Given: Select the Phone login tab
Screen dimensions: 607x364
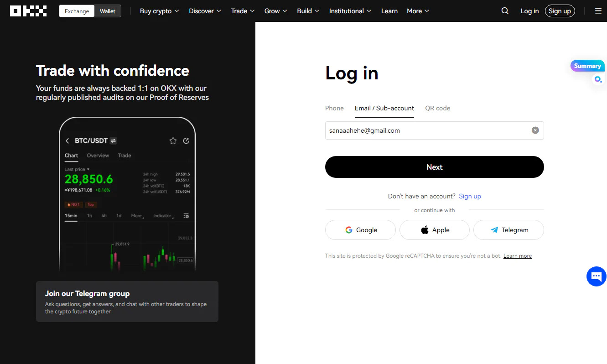Looking at the screenshot, I should [334, 108].
